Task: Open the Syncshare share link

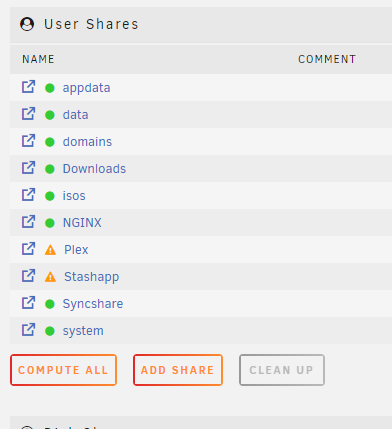Action: (x=93, y=304)
